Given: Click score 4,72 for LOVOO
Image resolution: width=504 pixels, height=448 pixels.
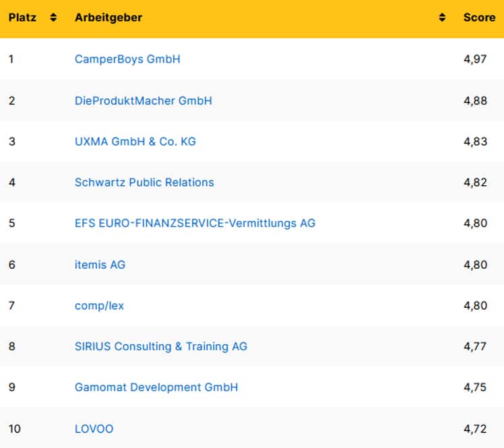Looking at the screenshot, I should point(475,428).
